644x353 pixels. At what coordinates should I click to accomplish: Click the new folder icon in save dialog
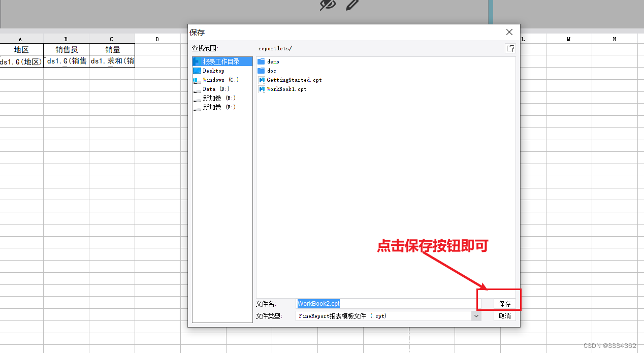pyautogui.click(x=510, y=48)
